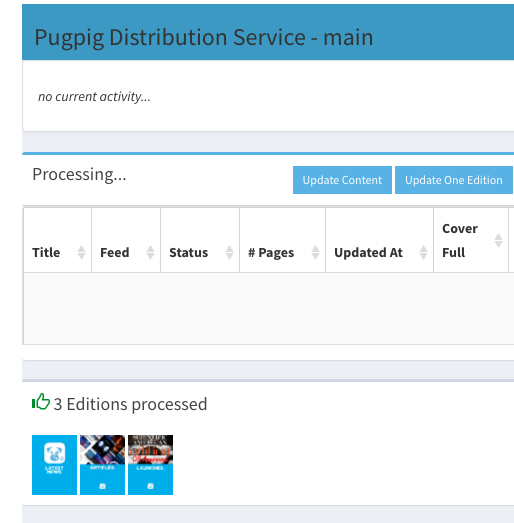Sort table by Feed column arrows
This screenshot has width=514, height=523.
point(150,252)
